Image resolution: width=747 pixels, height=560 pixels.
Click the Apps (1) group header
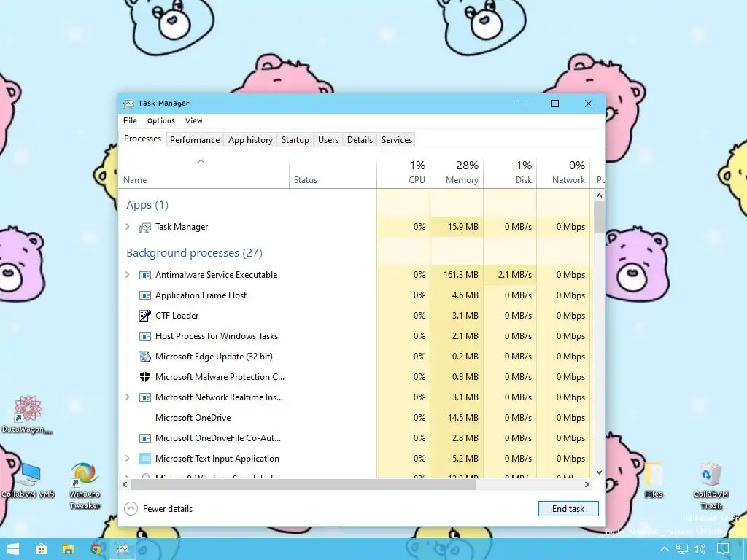coord(147,205)
